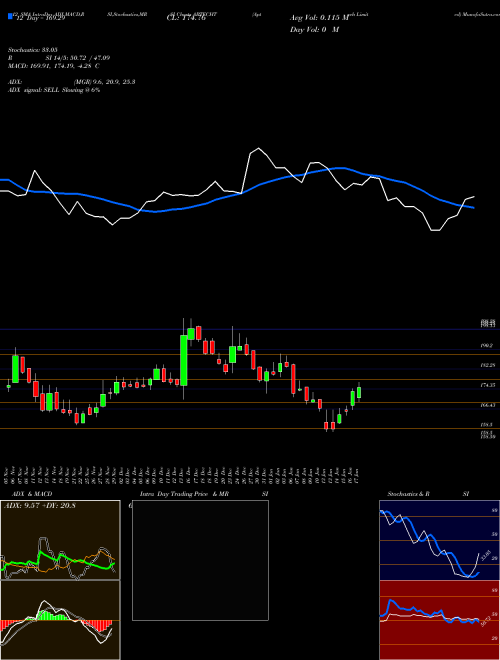Screen dimensions: 500x660
Task: Open the red RSI mini chart
Action: [439, 620]
